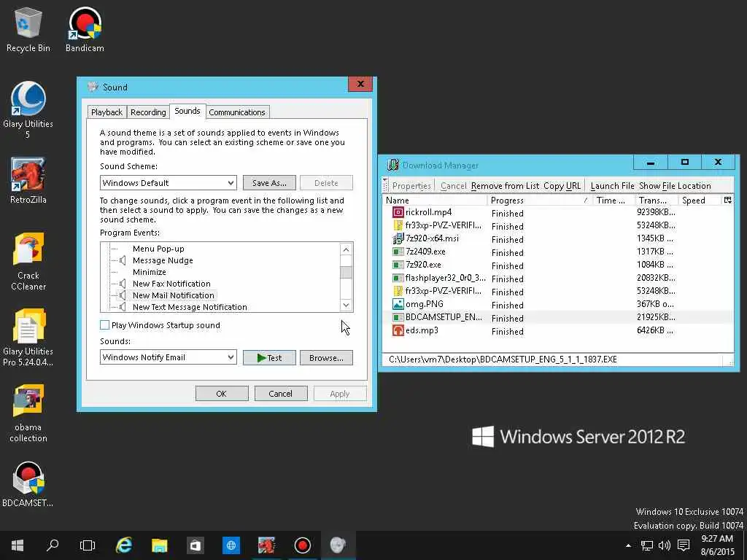Open taskbar Search magnifier
This screenshot has height=560, width=747.
pos(53,545)
